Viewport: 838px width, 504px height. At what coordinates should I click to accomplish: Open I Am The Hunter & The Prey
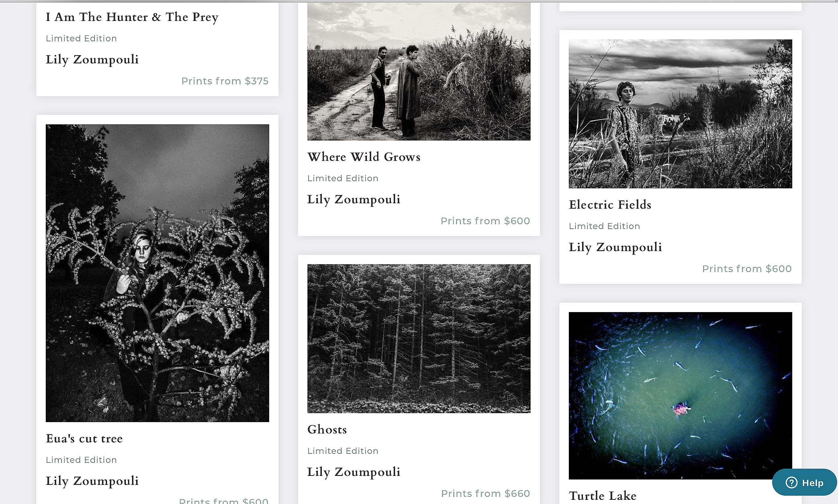[x=132, y=17]
